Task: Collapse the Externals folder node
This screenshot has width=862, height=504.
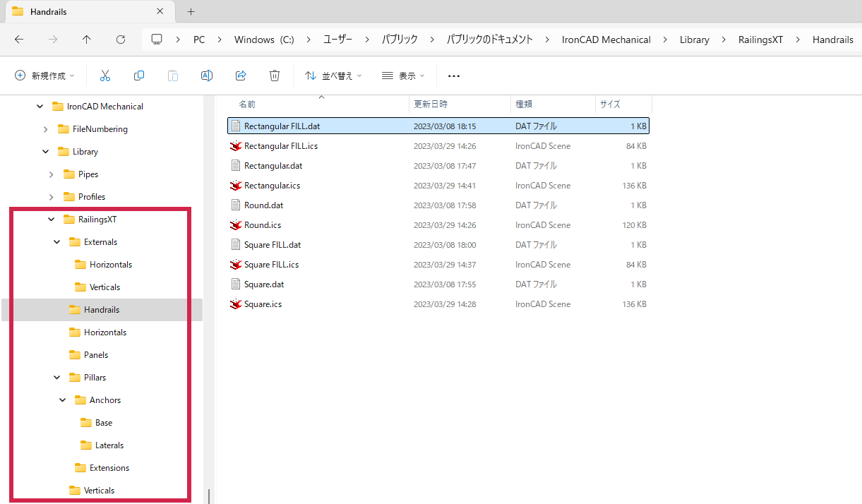Action: pyautogui.click(x=56, y=242)
